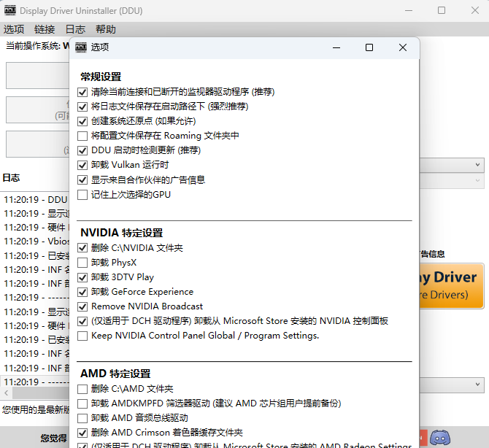Disable 创建系统还原点 checkbox
Screen dimensions: 489x448
(82, 121)
